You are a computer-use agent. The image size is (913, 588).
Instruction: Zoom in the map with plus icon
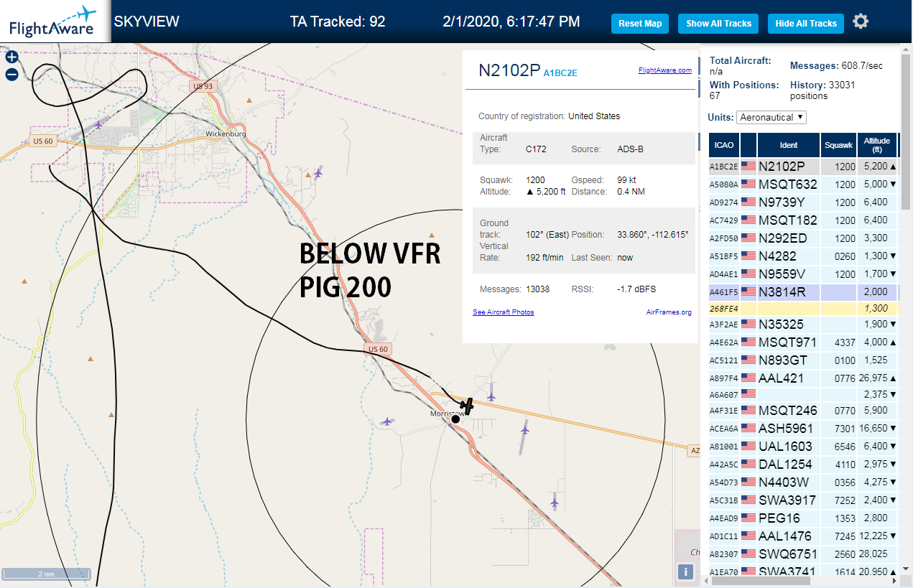(x=11, y=57)
